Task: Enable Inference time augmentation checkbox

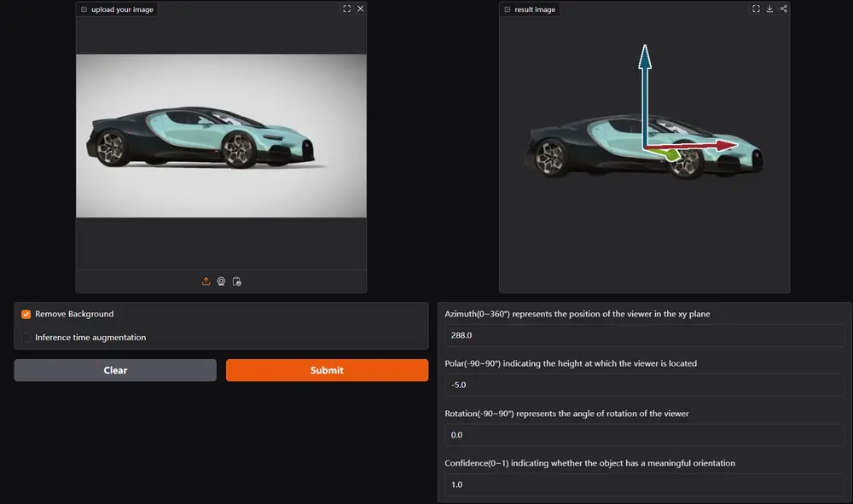Action: [x=26, y=338]
